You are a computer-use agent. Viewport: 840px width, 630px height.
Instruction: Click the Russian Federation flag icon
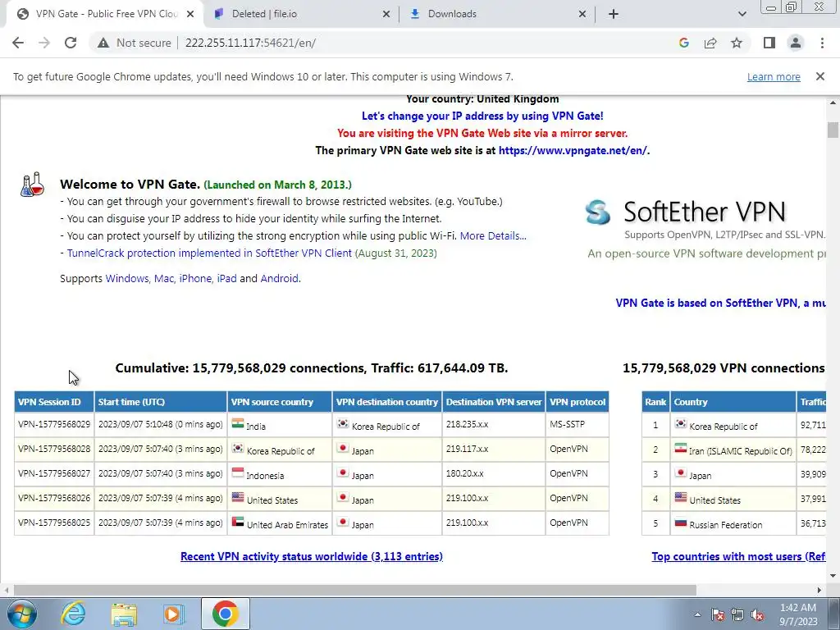680,522
